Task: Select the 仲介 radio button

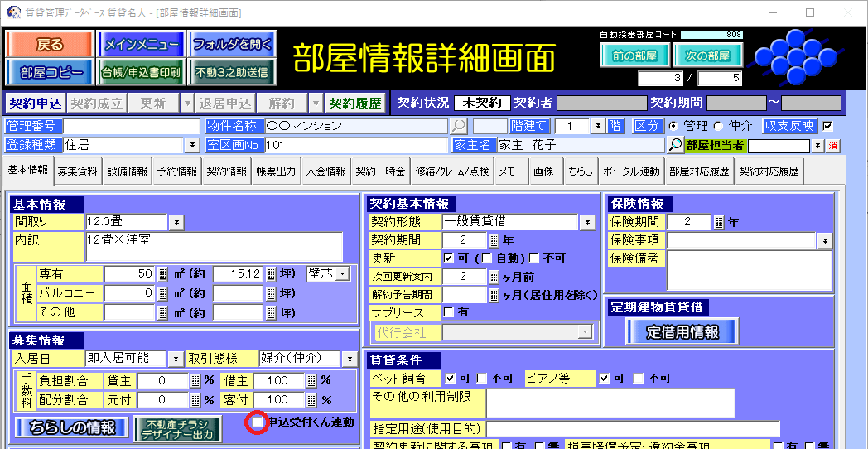Action: pyautogui.click(x=717, y=126)
